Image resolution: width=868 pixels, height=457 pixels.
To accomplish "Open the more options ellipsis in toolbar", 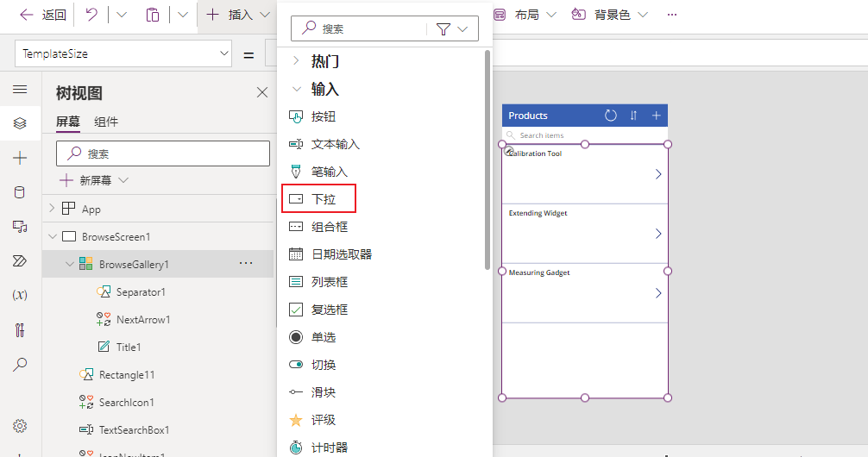I will [x=672, y=15].
